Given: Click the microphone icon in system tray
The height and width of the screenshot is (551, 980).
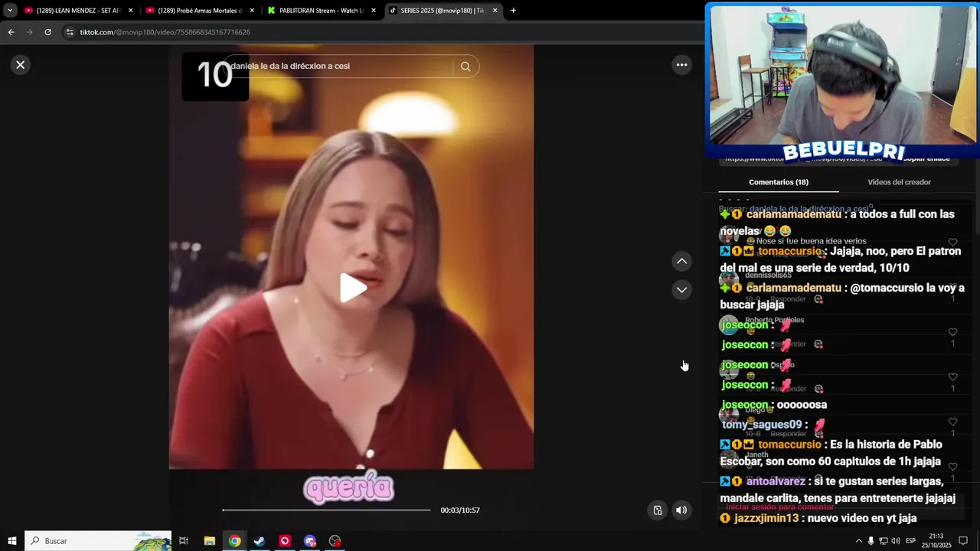Looking at the screenshot, I should [871, 541].
